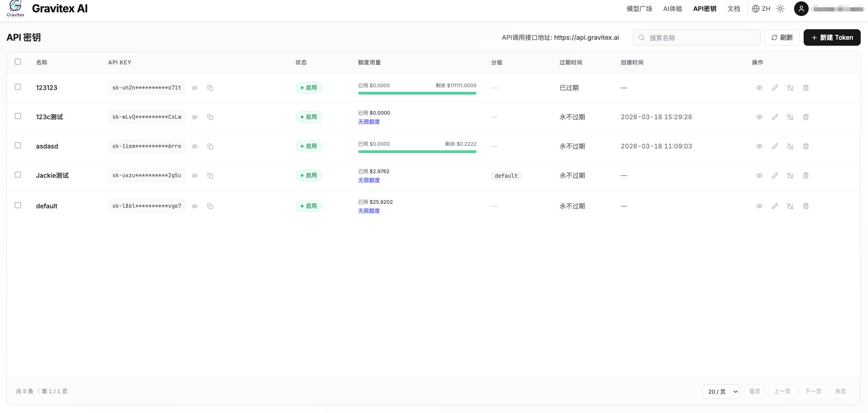Select the API密钥 nav item

[705, 9]
